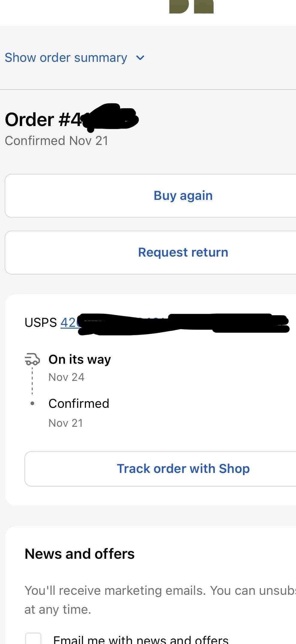Click the News and offers heading
296x644 pixels.
[x=80, y=554]
